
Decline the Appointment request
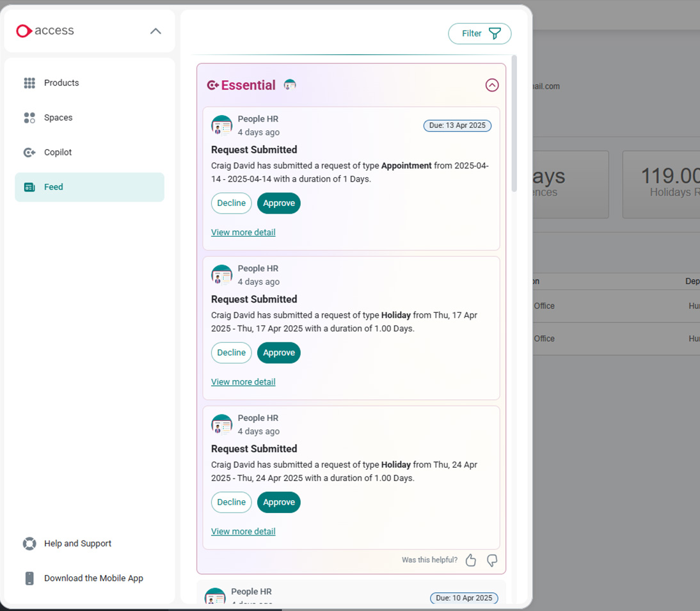coord(231,203)
